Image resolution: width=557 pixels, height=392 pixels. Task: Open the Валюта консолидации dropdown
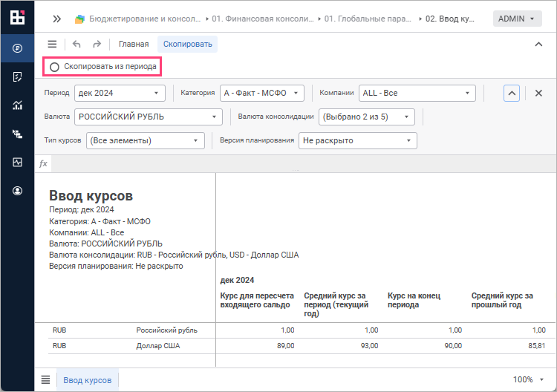(366, 117)
